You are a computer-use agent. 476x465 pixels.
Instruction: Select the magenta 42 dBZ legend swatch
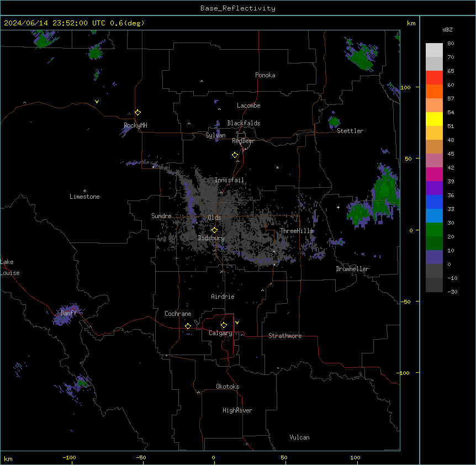(x=434, y=174)
